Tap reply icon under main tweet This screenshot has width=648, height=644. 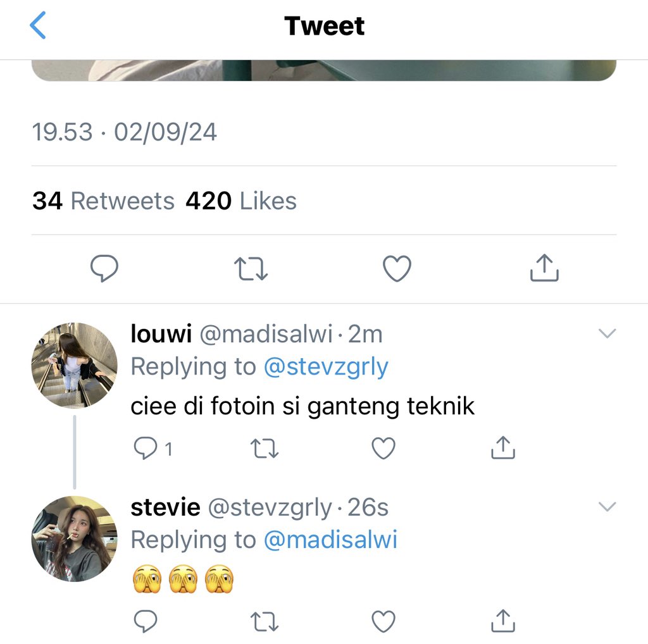[104, 268]
